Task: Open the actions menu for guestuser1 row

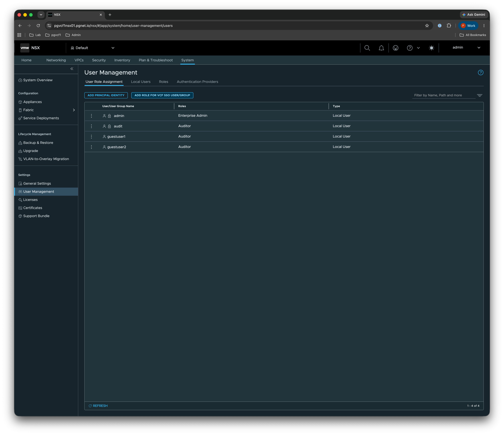Action: [91, 137]
